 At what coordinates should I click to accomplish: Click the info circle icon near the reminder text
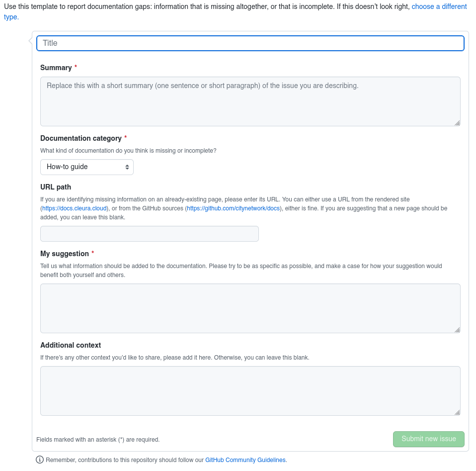pyautogui.click(x=39, y=460)
